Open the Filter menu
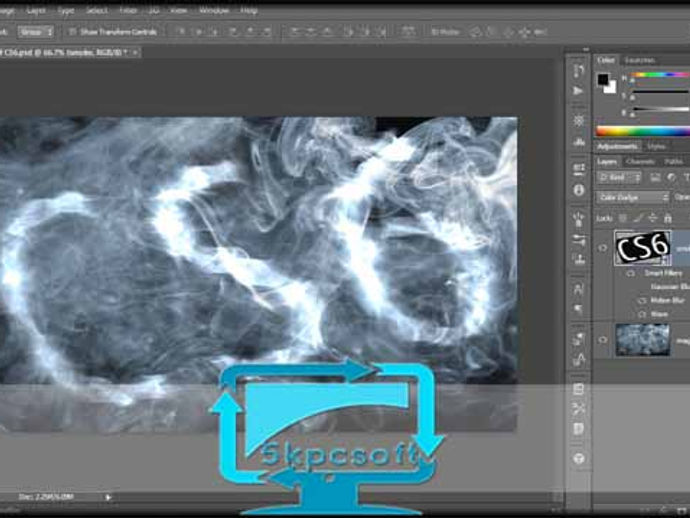 [128, 10]
